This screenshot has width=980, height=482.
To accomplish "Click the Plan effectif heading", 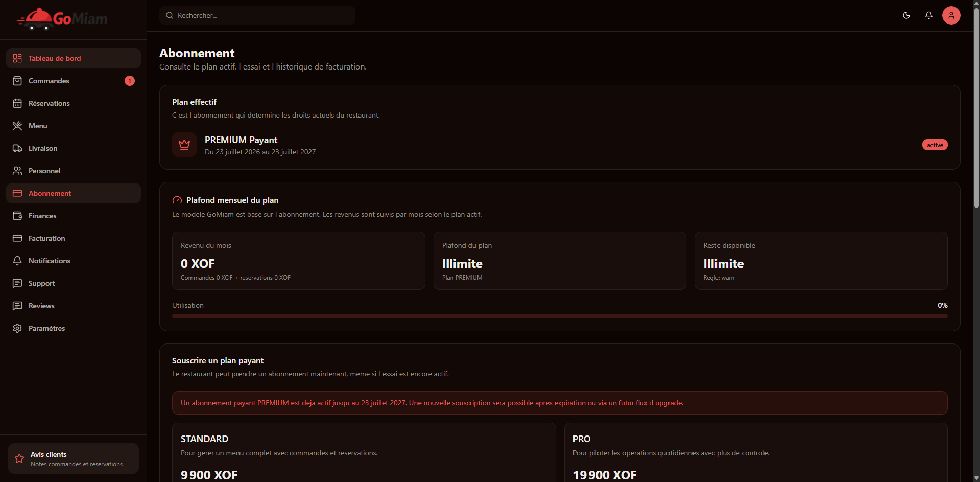I will pos(194,102).
